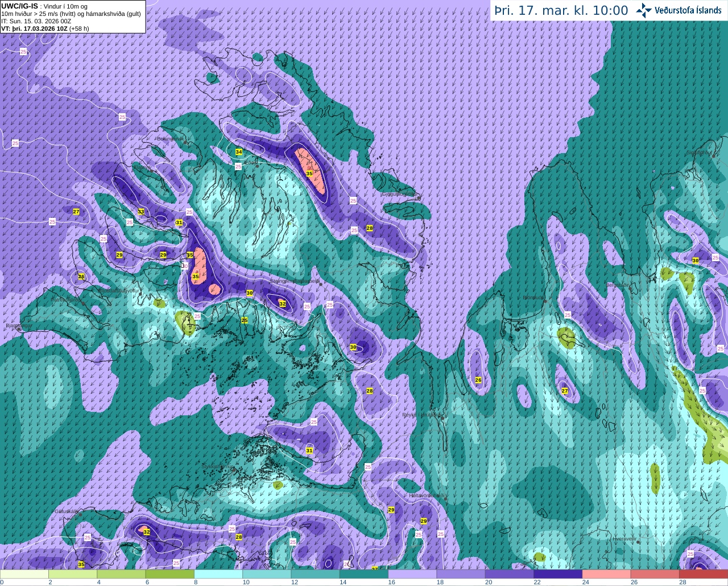
Task: Click the Holtavörðuheiði station label
Action: 427,496
